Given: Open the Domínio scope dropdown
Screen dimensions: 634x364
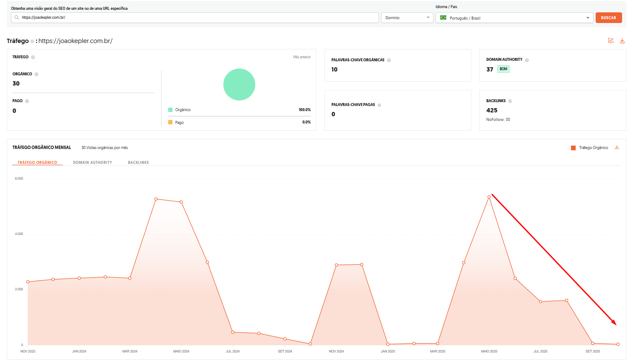Looking at the screenshot, I should tap(407, 18).
